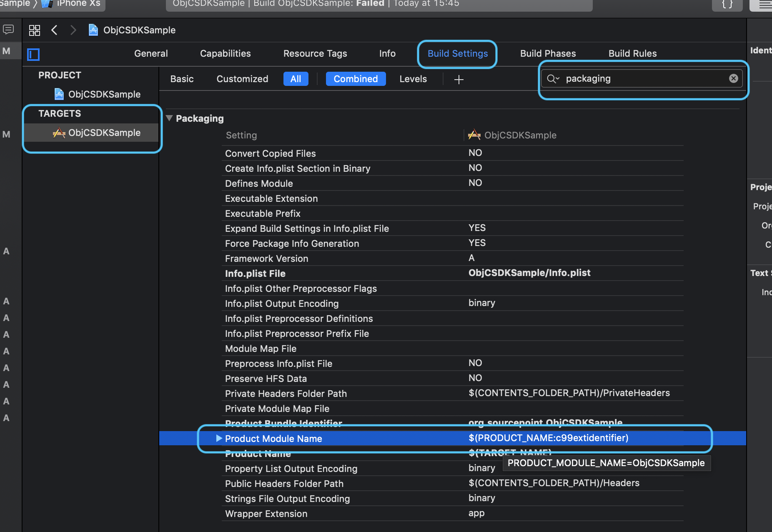Click $(CONTENTS_FOLDER_PATH)/Headers value
772x532 pixels.
(x=554, y=483)
